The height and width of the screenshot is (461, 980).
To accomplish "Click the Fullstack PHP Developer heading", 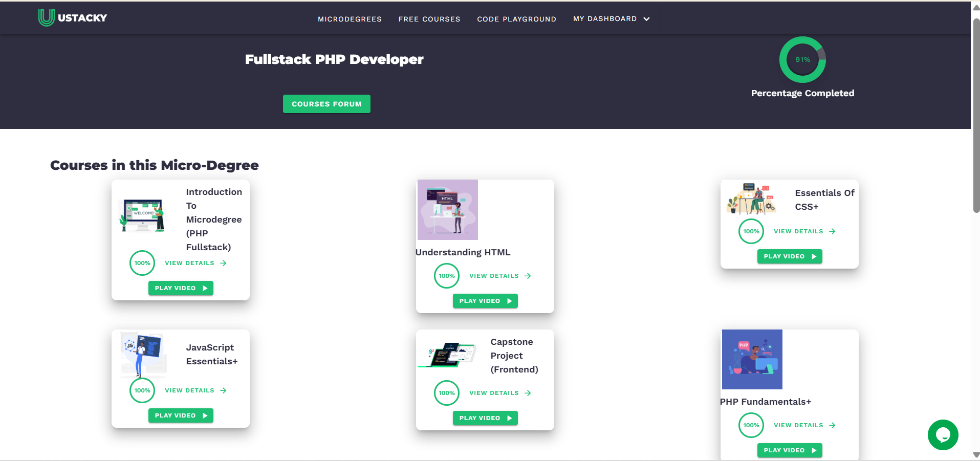I will pos(334,59).
